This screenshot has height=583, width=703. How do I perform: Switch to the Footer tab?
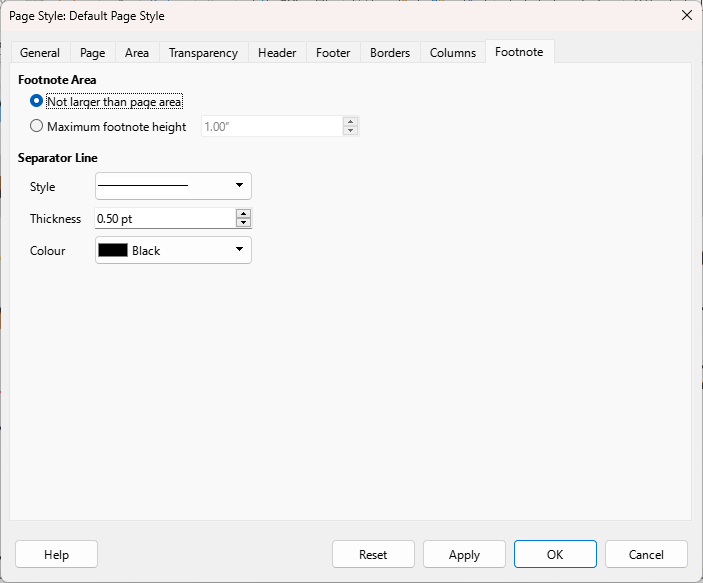click(x=333, y=53)
